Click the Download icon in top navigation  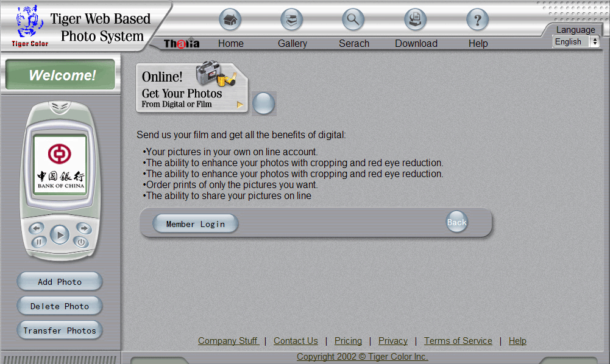416,19
